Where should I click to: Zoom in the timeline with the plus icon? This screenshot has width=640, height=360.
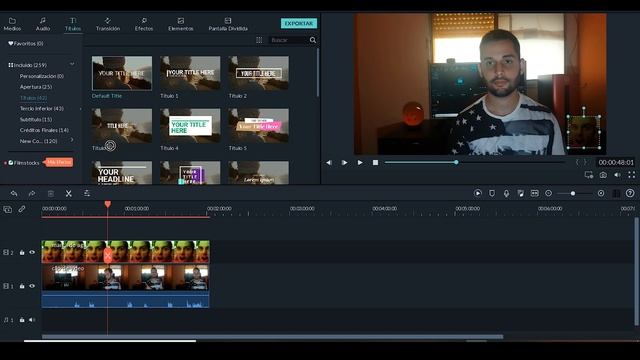point(601,193)
